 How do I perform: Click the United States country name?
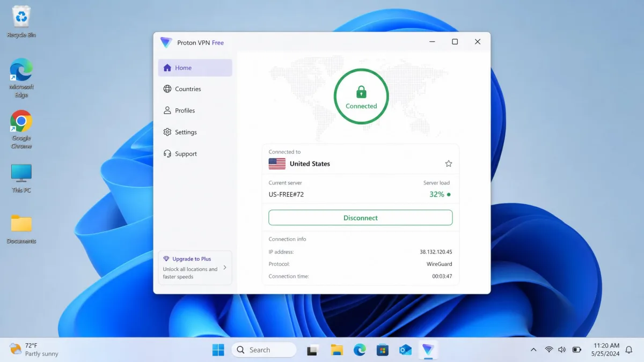tap(310, 164)
